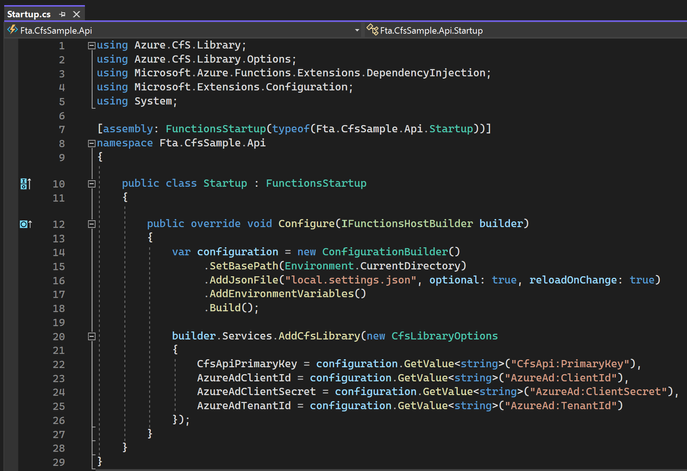
Task: Click 'typeof' in the assembly attribute
Action: coord(291,129)
